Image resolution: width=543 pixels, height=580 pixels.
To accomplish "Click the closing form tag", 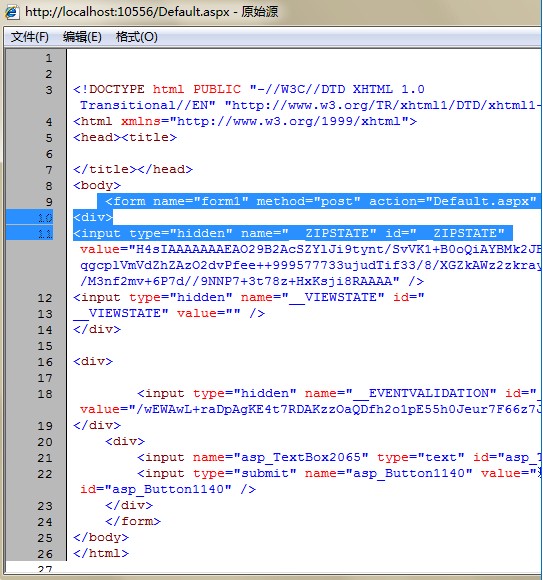I will point(133,522).
